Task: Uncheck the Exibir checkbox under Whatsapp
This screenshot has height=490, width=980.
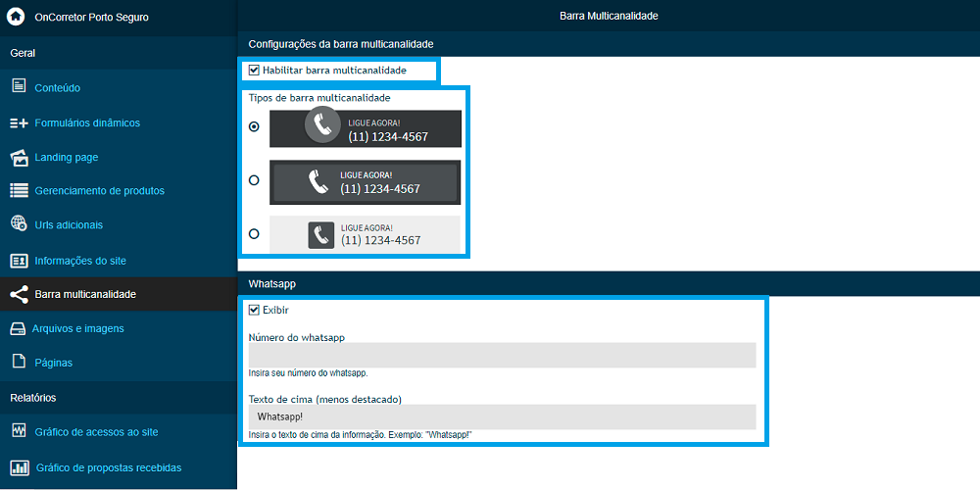Action: [254, 310]
